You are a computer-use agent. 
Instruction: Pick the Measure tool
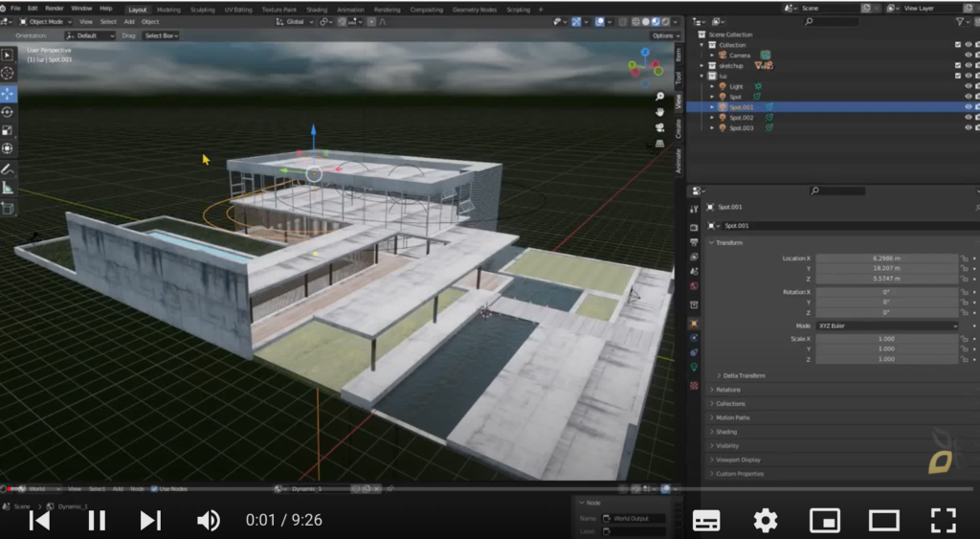click(8, 188)
